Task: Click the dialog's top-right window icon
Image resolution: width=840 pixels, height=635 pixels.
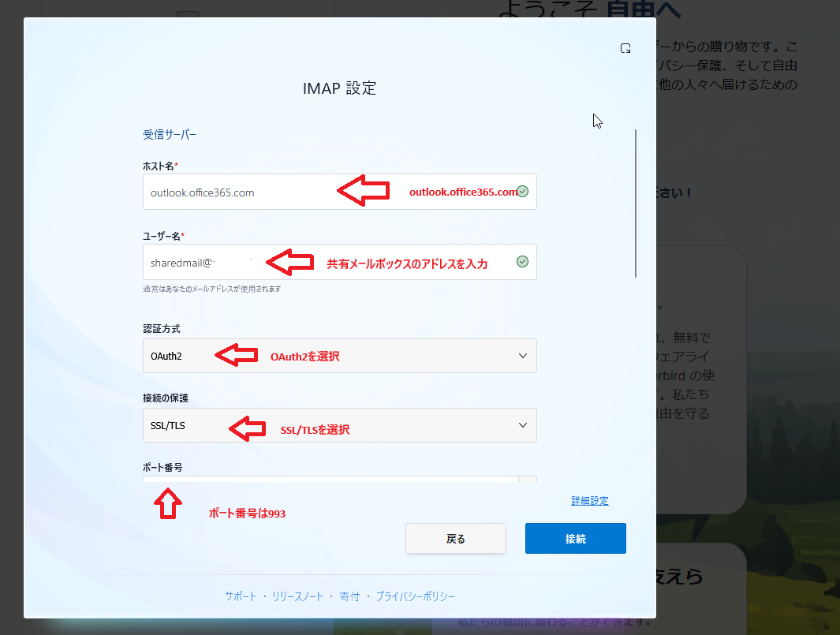Action: (625, 48)
